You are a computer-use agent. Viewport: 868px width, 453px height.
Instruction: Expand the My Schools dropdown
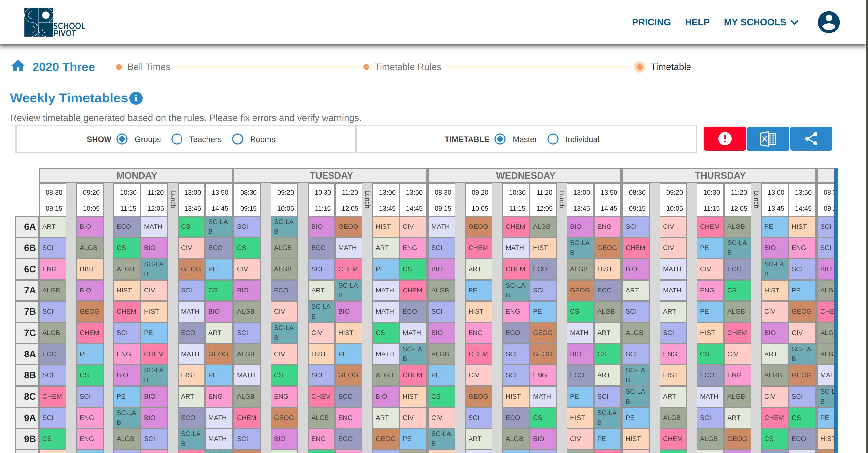pyautogui.click(x=761, y=22)
